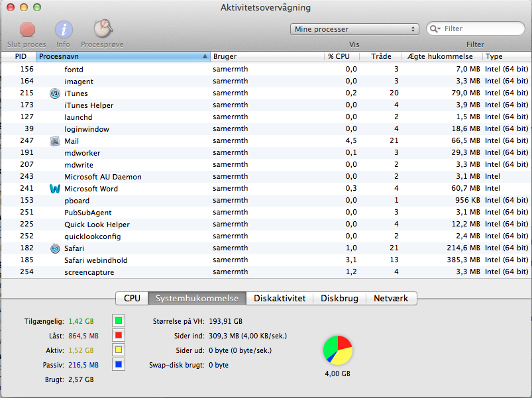Click the 1,52 GB Aktiv value
Image resolution: width=532 pixels, height=398 pixels.
point(81,350)
